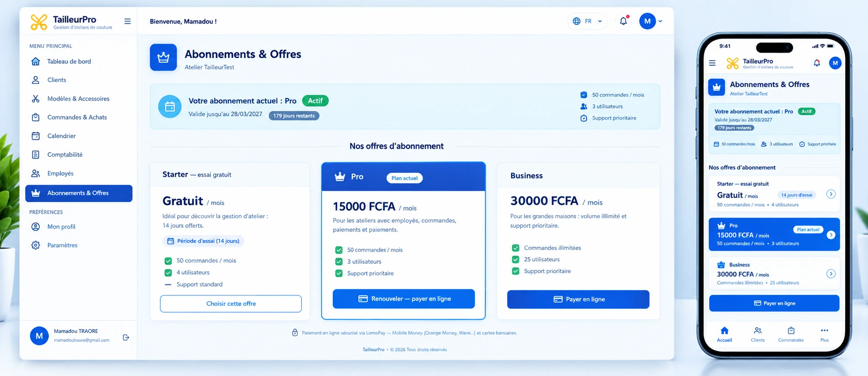868x376 pixels.
Task: Click the 50 commandes / mois icon in banner
Action: tap(584, 95)
